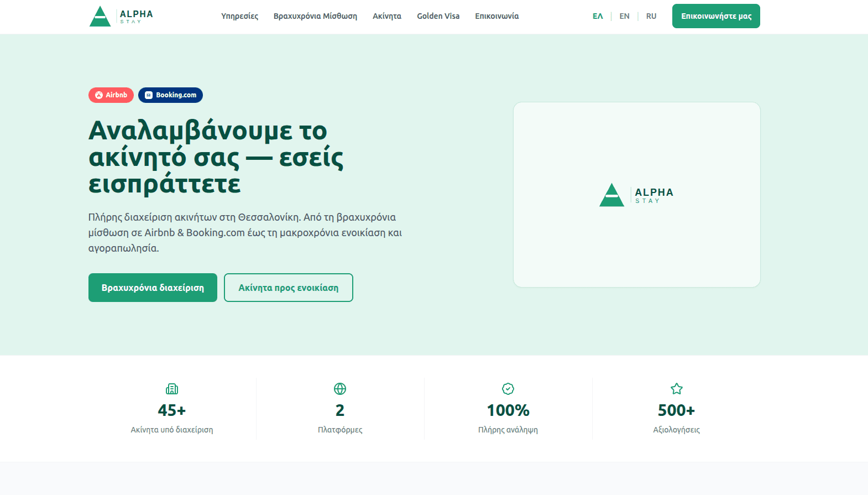Click the Ακίνητα υπό διαχείριση label
Screen dimensions: 868x495
point(172,430)
